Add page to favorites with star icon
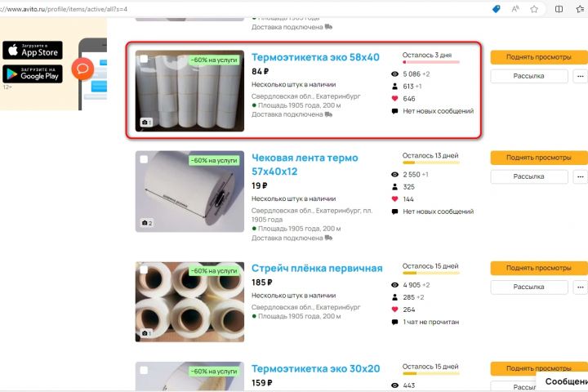Screen dimensions: 588x392 [x=534, y=9]
